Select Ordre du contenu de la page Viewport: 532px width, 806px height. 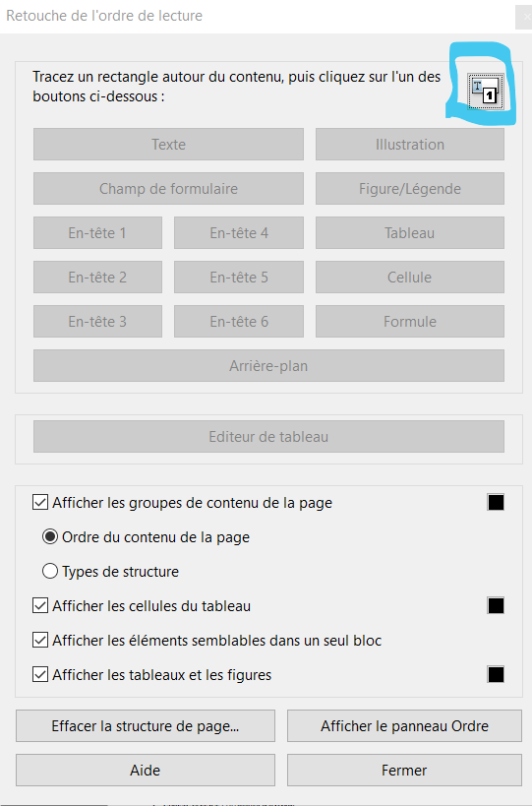tap(50, 537)
